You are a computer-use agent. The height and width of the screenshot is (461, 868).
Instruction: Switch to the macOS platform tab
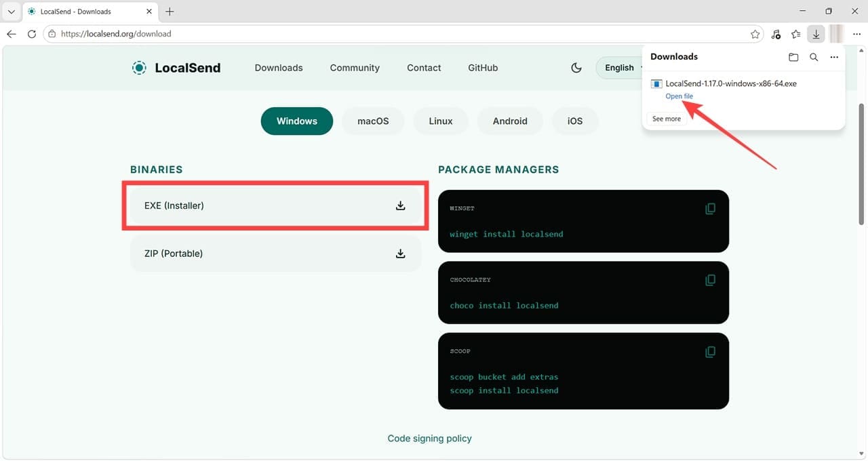(x=373, y=121)
